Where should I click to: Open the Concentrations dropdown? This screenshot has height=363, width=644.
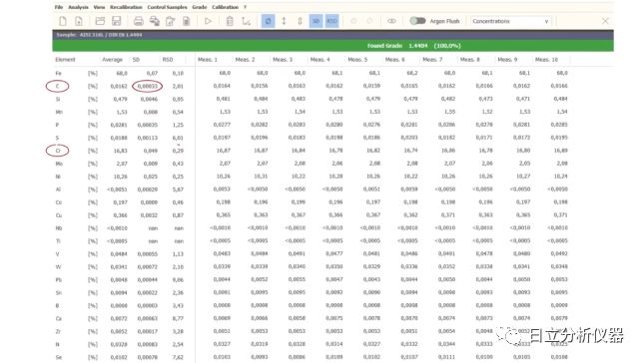tap(510, 21)
